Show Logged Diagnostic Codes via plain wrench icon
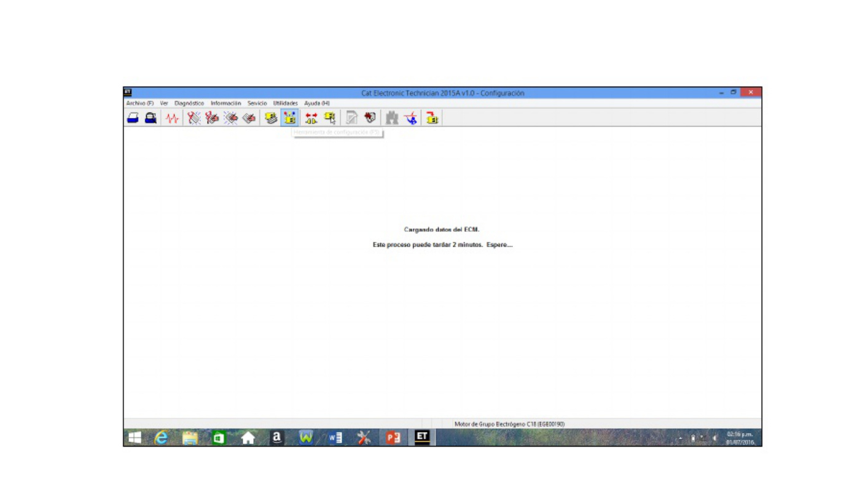The image size is (868, 489). click(213, 118)
